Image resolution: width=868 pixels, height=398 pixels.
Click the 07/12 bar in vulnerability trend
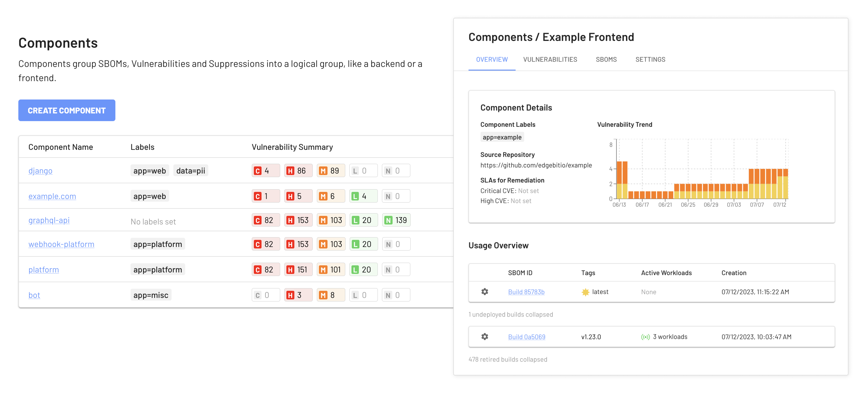(785, 184)
